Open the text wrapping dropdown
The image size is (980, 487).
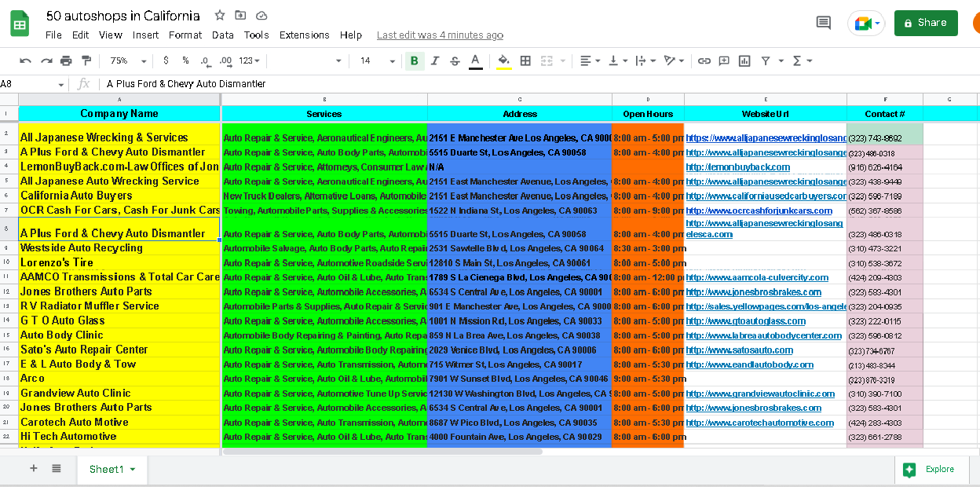click(x=645, y=60)
